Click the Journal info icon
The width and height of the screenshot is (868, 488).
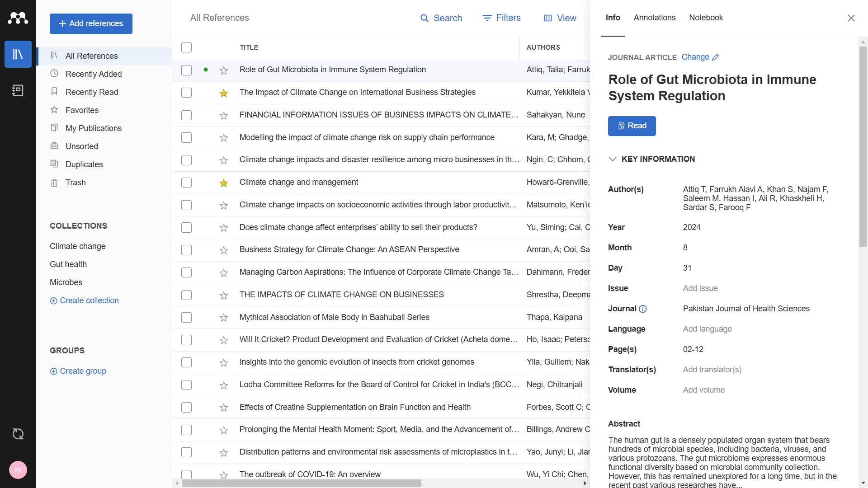pyautogui.click(x=643, y=309)
